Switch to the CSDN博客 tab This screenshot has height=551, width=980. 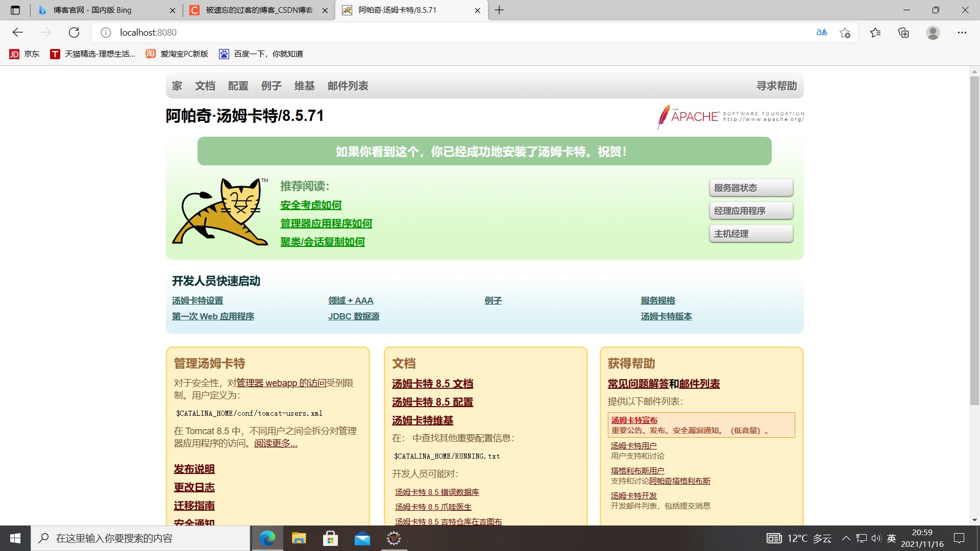pos(258,10)
